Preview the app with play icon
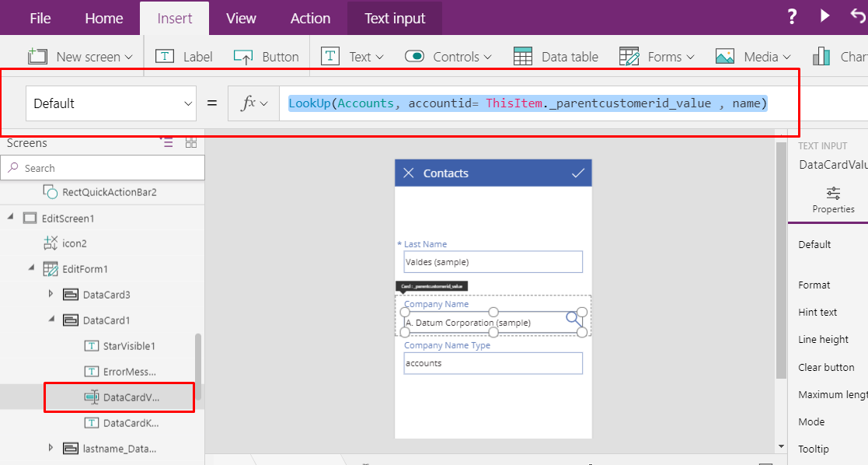Image resolution: width=868 pixels, height=465 pixels. 824,16
